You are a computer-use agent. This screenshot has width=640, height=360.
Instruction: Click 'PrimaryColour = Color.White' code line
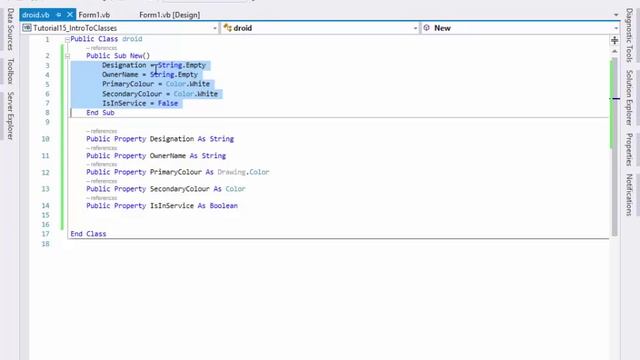(x=156, y=84)
